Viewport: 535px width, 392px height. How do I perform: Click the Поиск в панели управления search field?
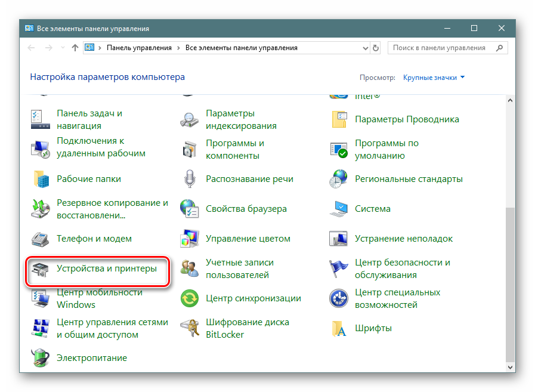(444, 48)
